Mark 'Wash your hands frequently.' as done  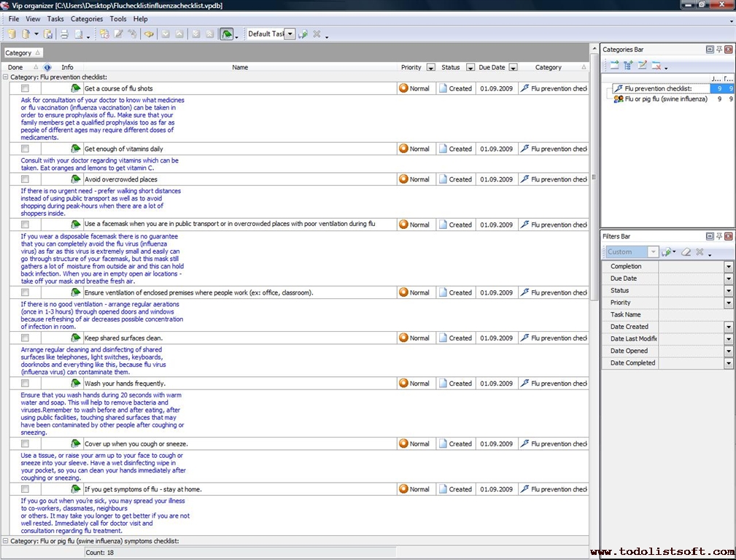point(25,384)
